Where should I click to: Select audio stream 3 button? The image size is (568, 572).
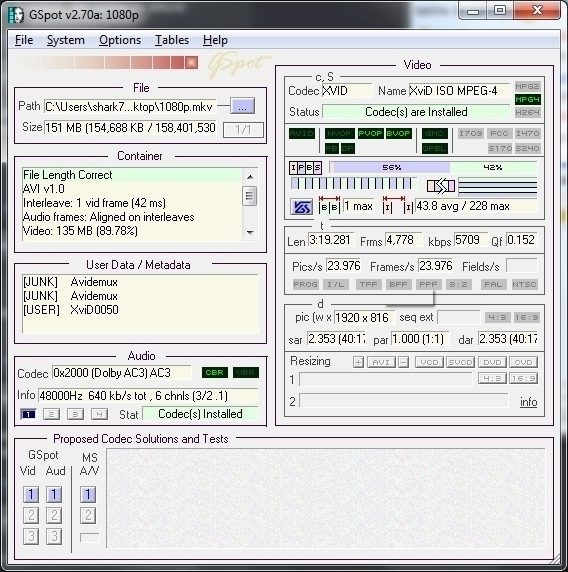(75, 414)
